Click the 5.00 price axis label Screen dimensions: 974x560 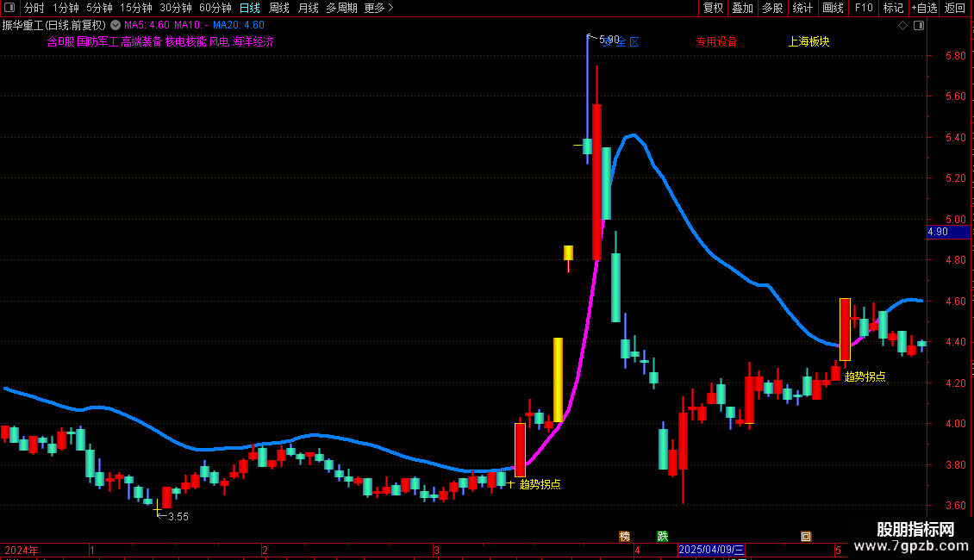tap(955, 219)
